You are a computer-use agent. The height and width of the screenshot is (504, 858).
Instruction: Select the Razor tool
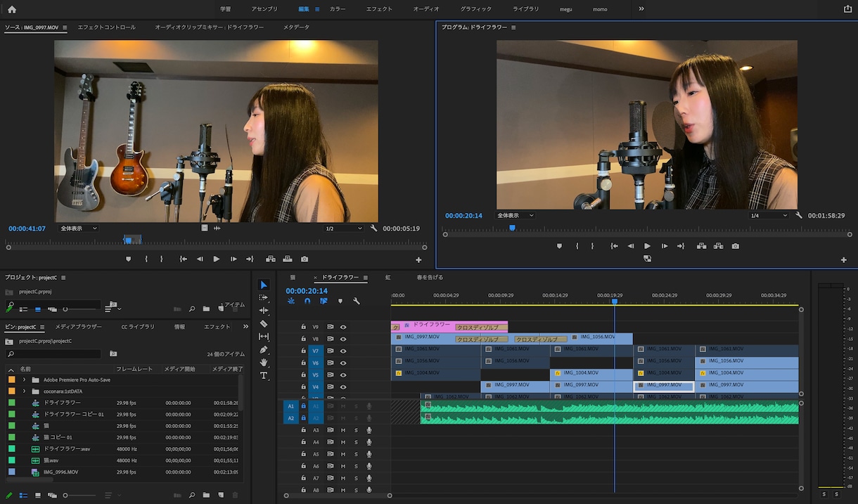pyautogui.click(x=264, y=323)
